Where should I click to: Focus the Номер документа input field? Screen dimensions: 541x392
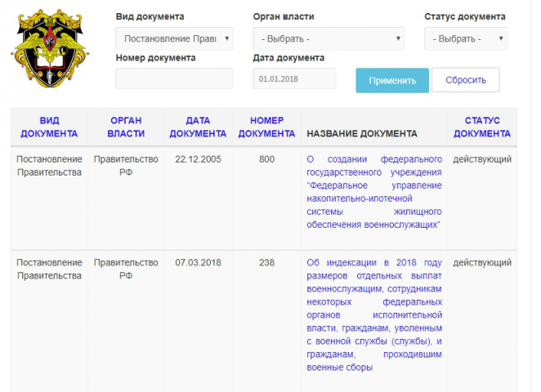[x=175, y=78]
